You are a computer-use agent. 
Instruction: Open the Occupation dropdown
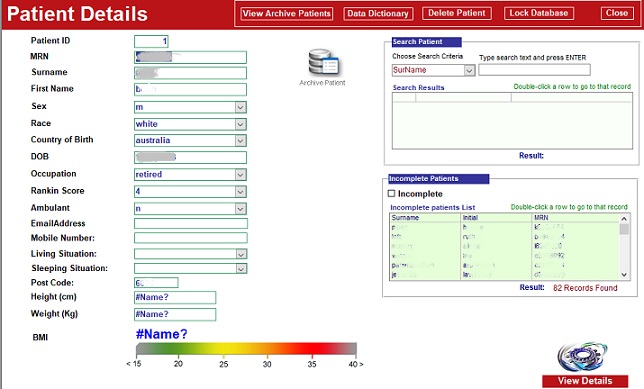point(241,175)
